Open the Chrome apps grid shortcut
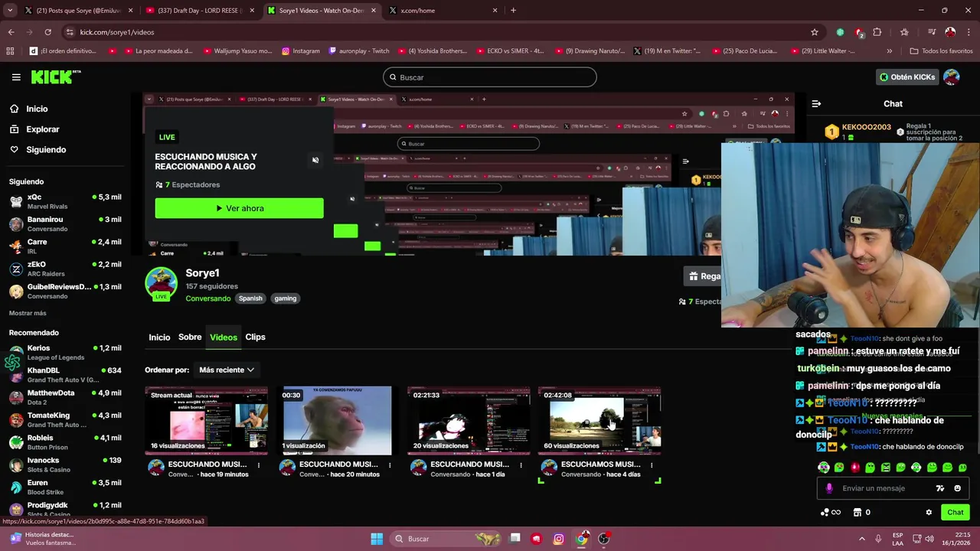 [x=10, y=51]
